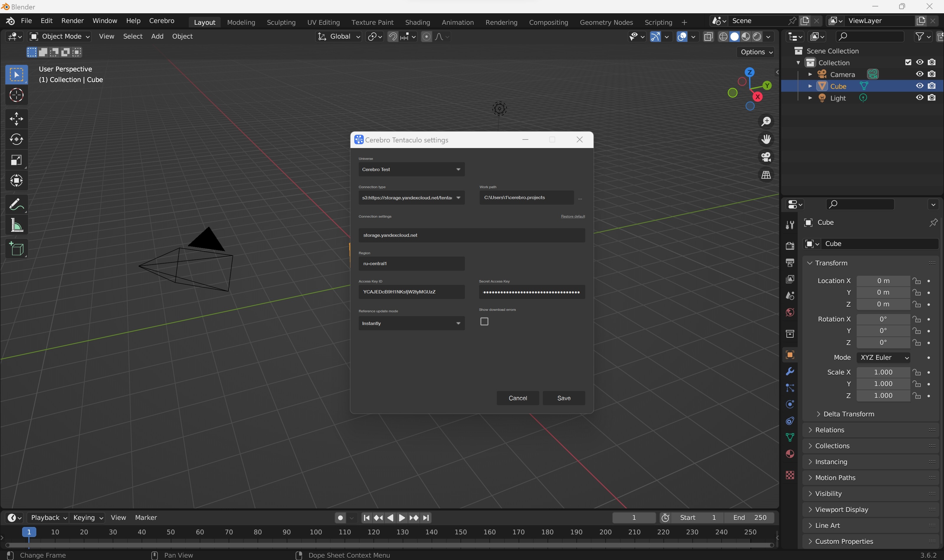Select the Cursor tool
Screen dimensions: 944x560
[x=16, y=95]
